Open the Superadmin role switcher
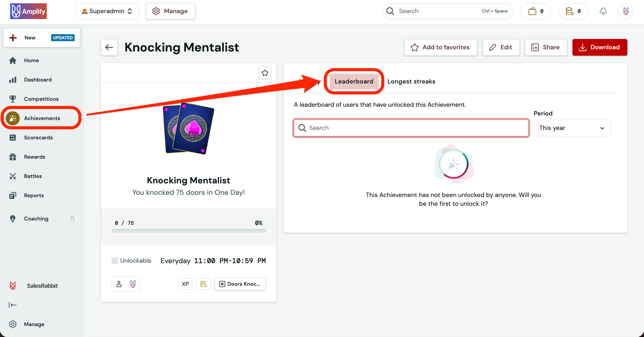Viewport: 644px width, 337px height. point(107,11)
